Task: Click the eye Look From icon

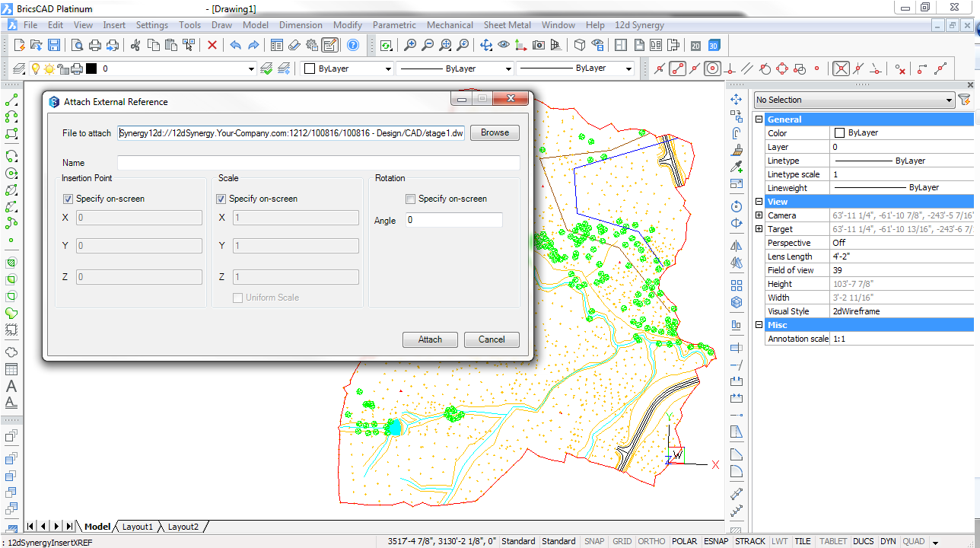Action: click(504, 45)
